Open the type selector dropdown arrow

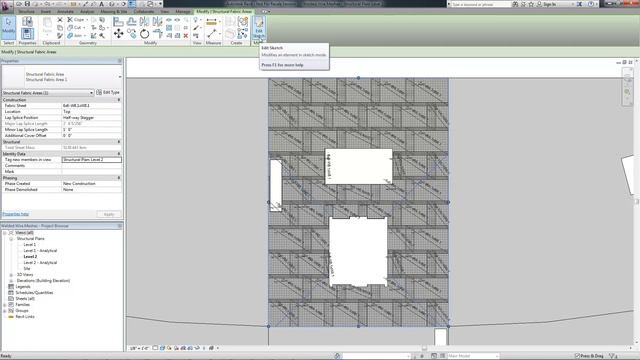(120, 77)
